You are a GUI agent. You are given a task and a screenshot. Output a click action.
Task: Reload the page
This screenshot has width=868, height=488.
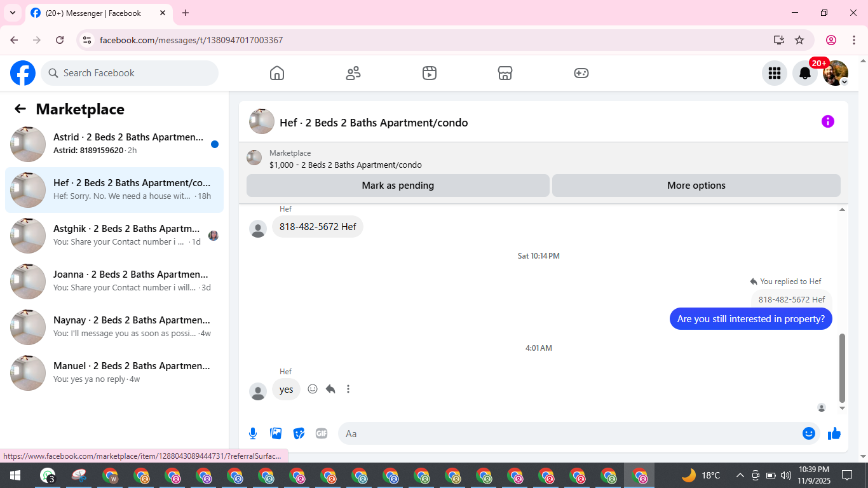pyautogui.click(x=60, y=40)
